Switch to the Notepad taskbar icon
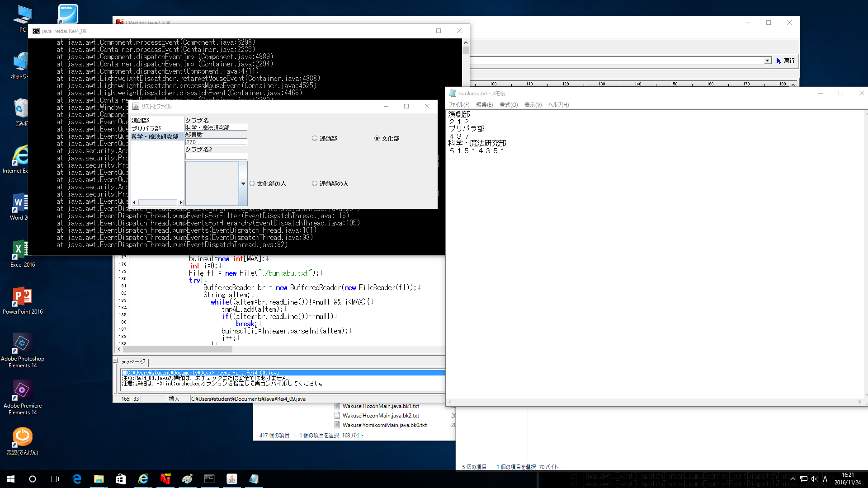The image size is (868, 488). 254,479
